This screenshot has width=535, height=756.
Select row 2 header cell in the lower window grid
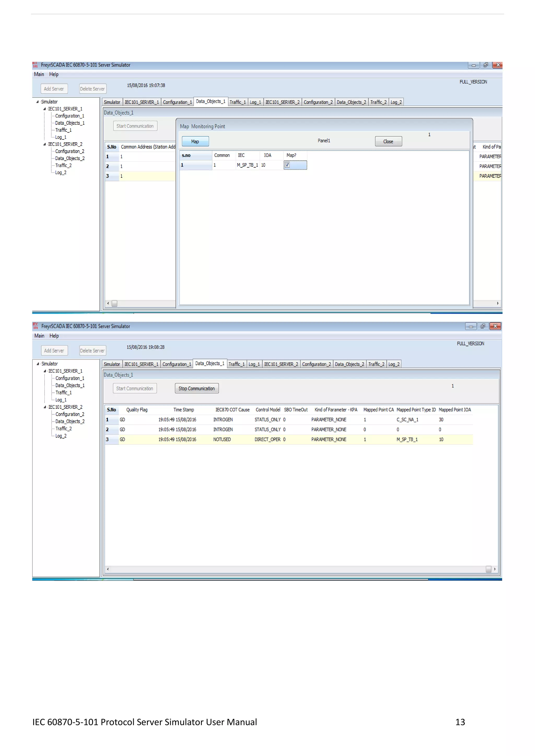tap(112, 430)
